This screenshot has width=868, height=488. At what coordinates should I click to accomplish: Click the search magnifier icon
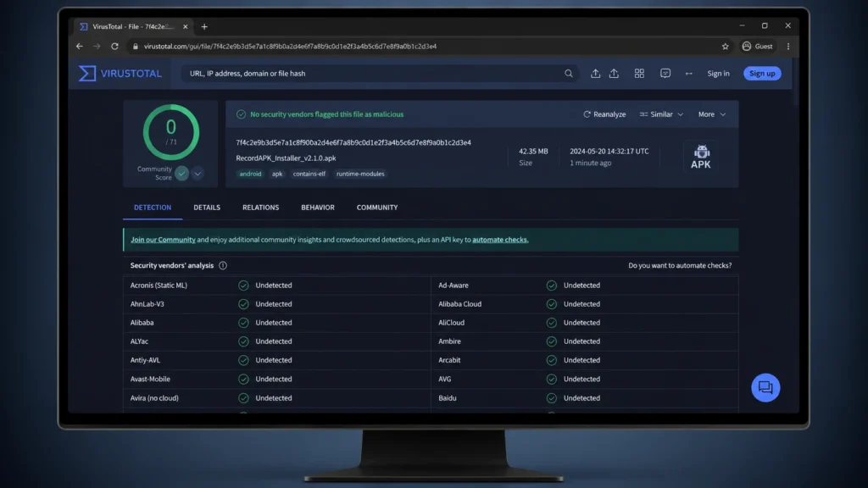(569, 73)
